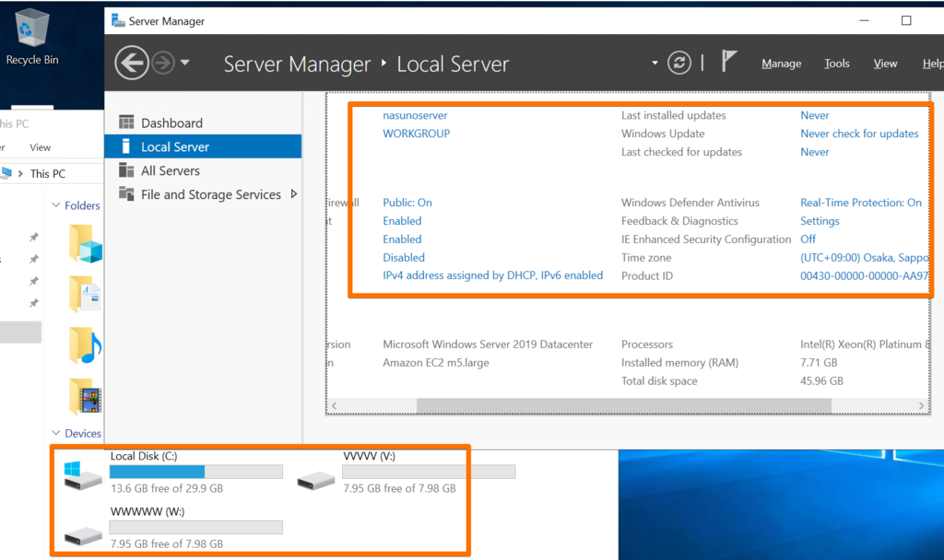Click the Recycle Bin desktop icon
Image resolution: width=944 pixels, height=560 pixels.
click(x=32, y=37)
